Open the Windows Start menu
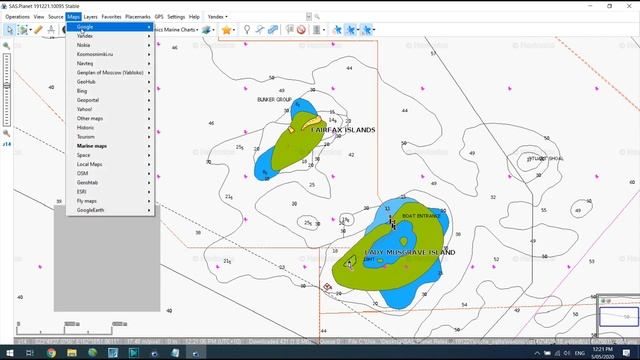 [x=9, y=353]
